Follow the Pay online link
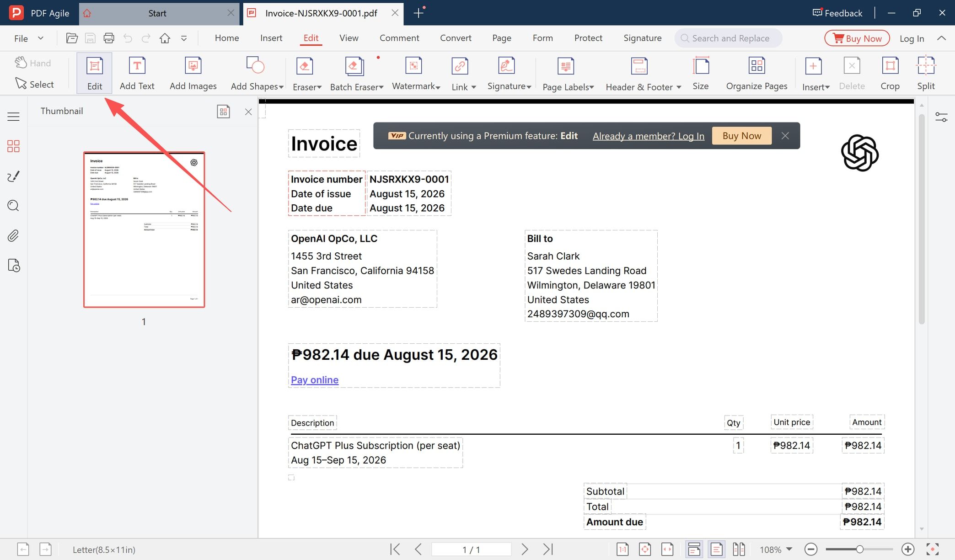The width and height of the screenshot is (955, 560). click(x=315, y=380)
